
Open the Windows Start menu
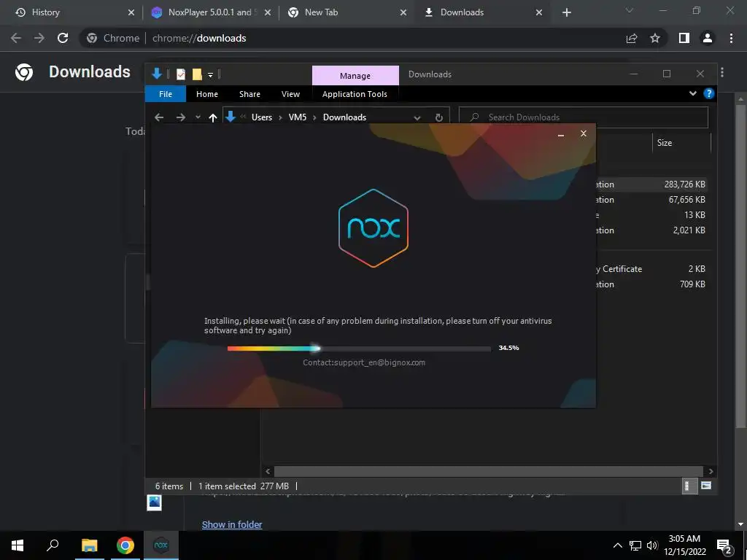pyautogui.click(x=18, y=545)
